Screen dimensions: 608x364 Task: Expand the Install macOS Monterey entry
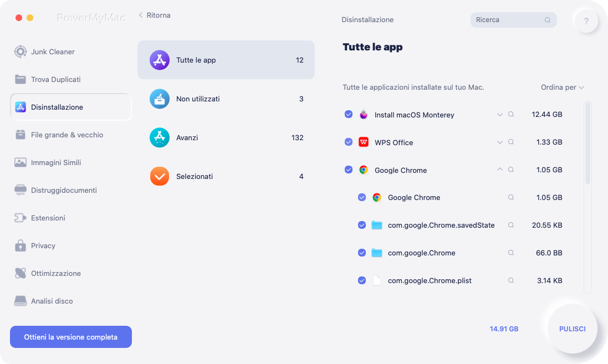499,115
